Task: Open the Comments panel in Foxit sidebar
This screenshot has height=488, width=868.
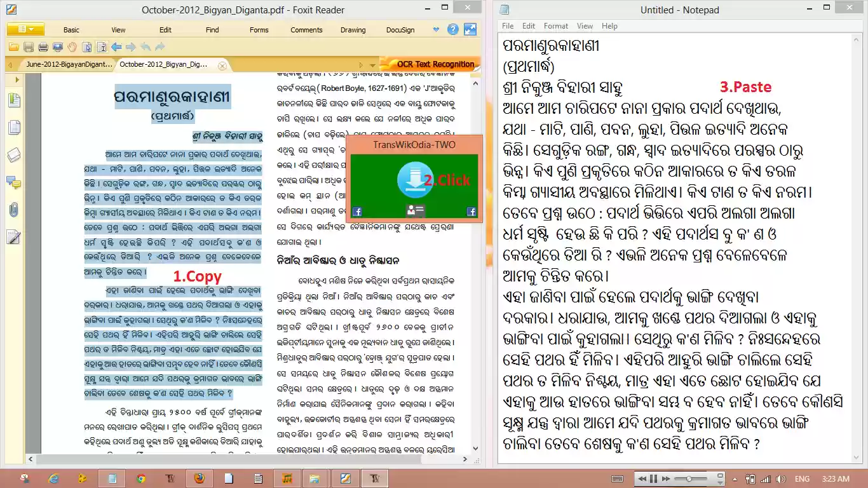Action: point(13,182)
